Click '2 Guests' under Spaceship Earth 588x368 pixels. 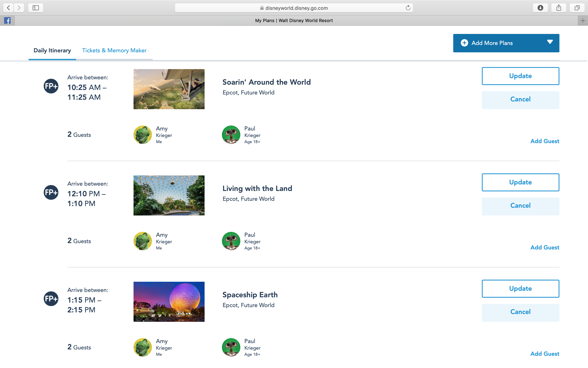click(x=79, y=347)
